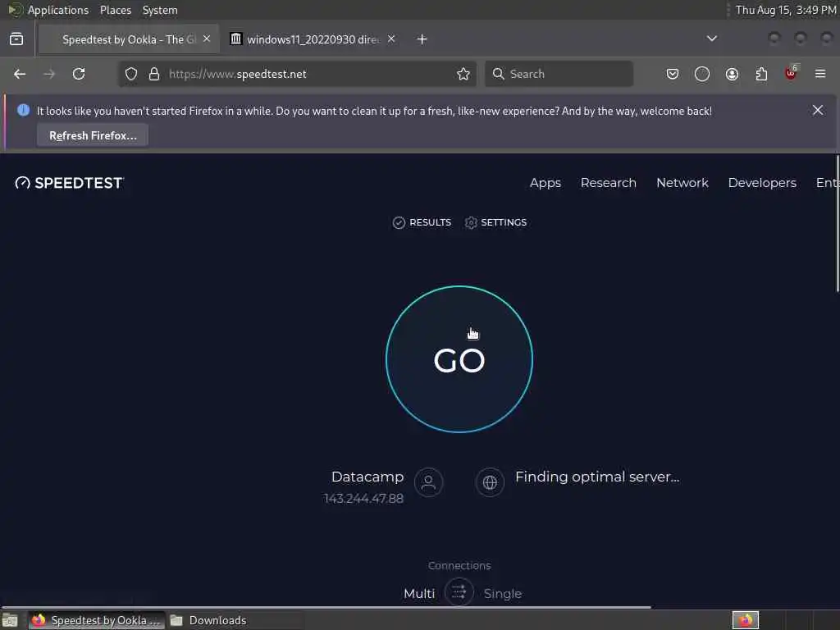The height and width of the screenshot is (630, 840).
Task: Select the Speedtest by Ookla tab
Action: (x=129, y=39)
